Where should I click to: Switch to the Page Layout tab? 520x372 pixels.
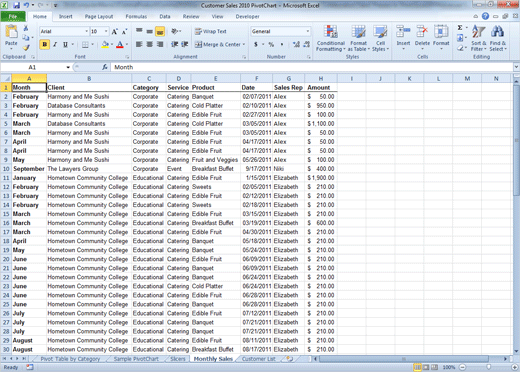[x=99, y=16]
